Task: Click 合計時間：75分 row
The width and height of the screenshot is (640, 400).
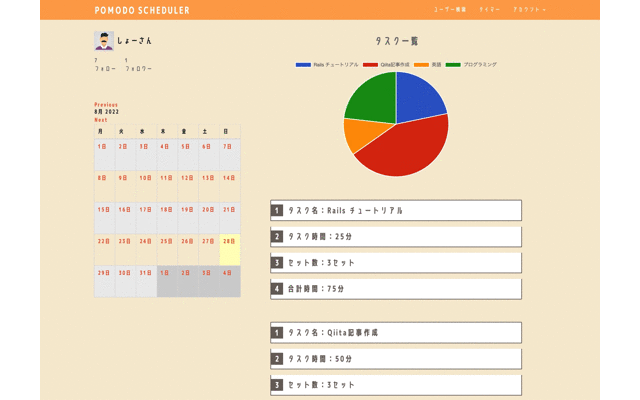Action: (396, 289)
